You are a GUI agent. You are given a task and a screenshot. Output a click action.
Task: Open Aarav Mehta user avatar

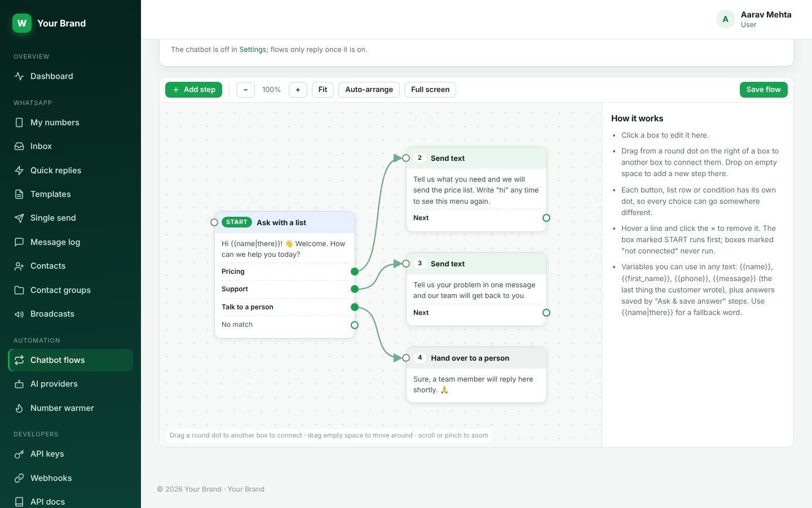[x=725, y=19]
